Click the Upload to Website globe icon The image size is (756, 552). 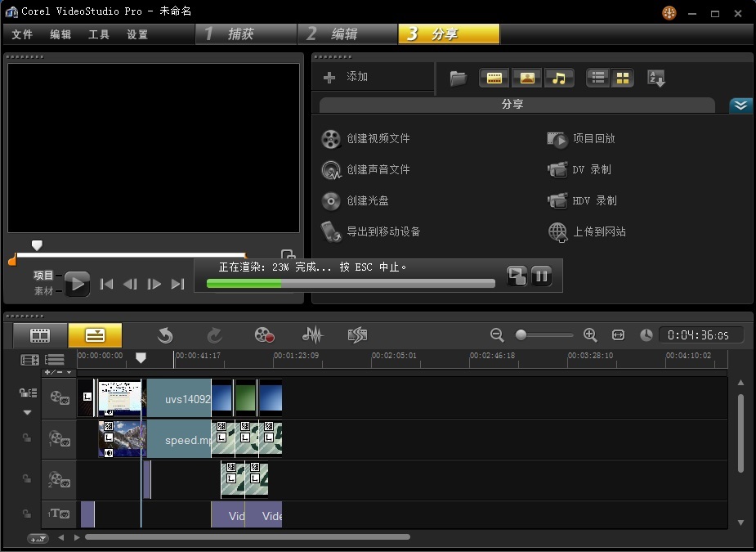click(x=557, y=232)
